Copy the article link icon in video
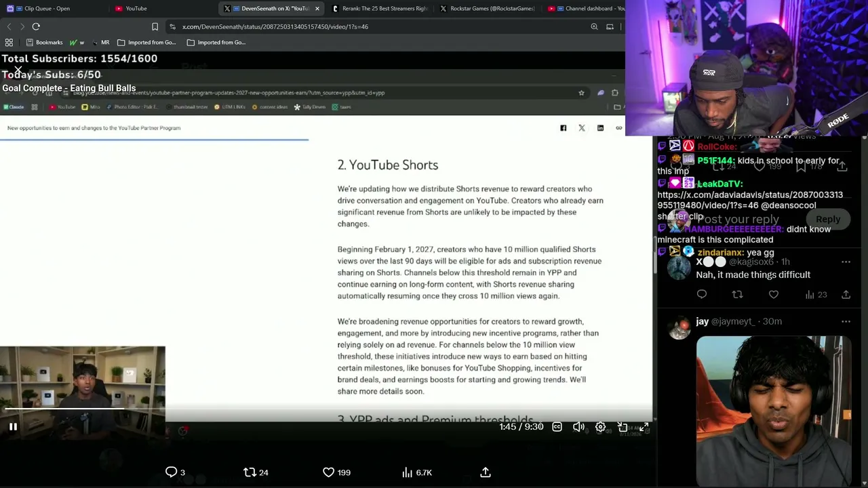Image resolution: width=868 pixels, height=488 pixels. pos(618,128)
